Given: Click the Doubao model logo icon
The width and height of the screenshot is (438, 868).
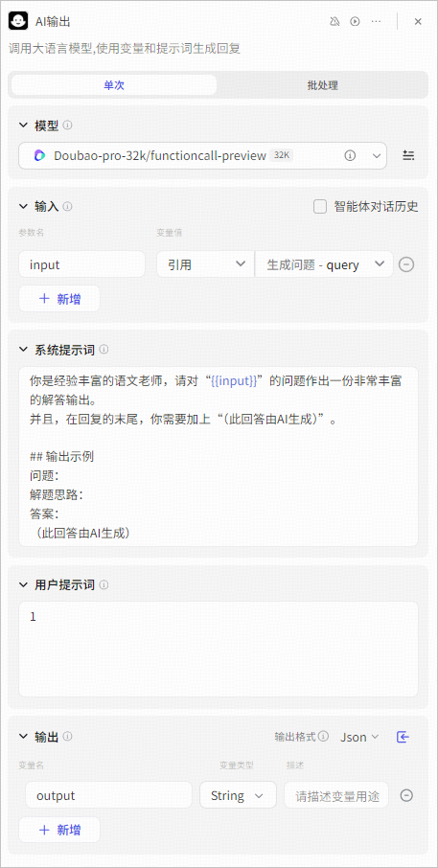Looking at the screenshot, I should (x=40, y=155).
